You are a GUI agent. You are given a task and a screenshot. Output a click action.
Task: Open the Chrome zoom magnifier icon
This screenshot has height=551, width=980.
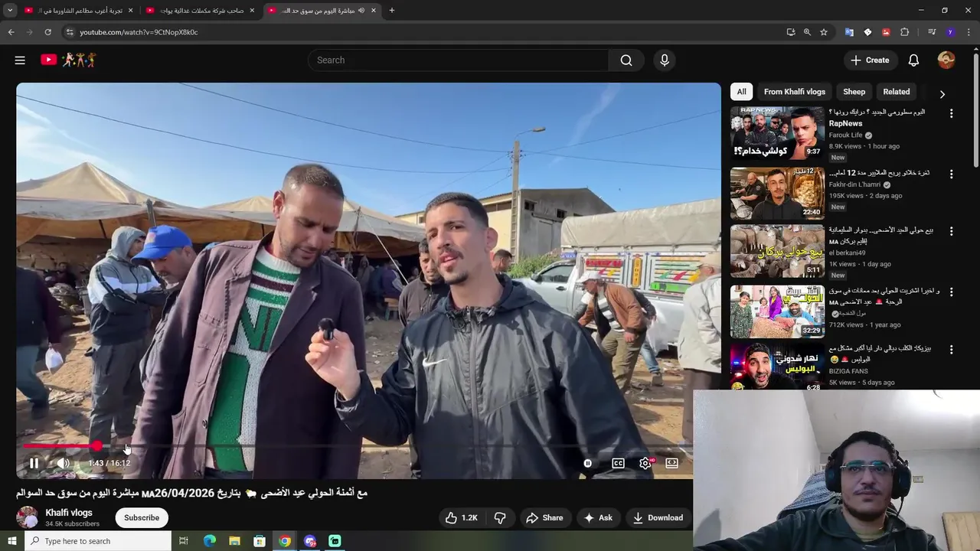[x=807, y=32]
